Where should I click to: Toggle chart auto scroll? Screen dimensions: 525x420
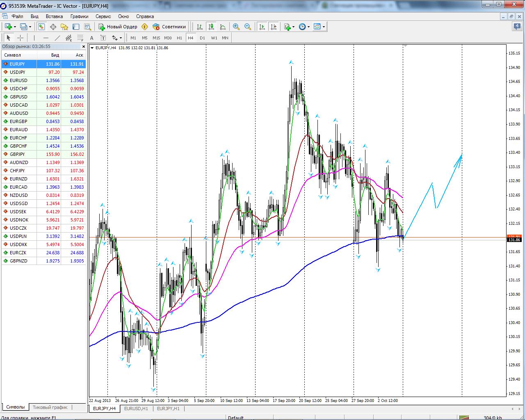point(262,27)
